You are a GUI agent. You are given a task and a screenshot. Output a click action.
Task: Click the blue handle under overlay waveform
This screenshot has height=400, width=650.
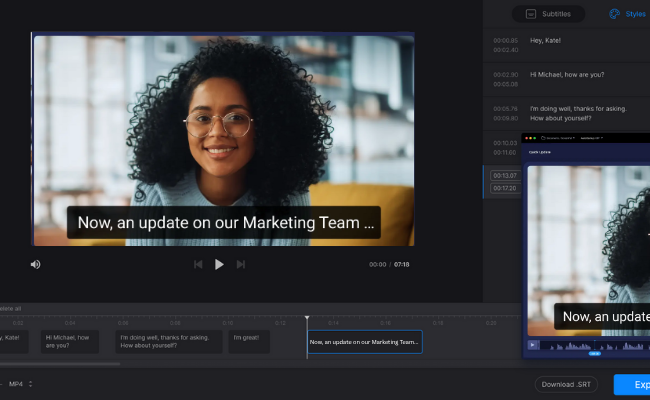[594, 354]
